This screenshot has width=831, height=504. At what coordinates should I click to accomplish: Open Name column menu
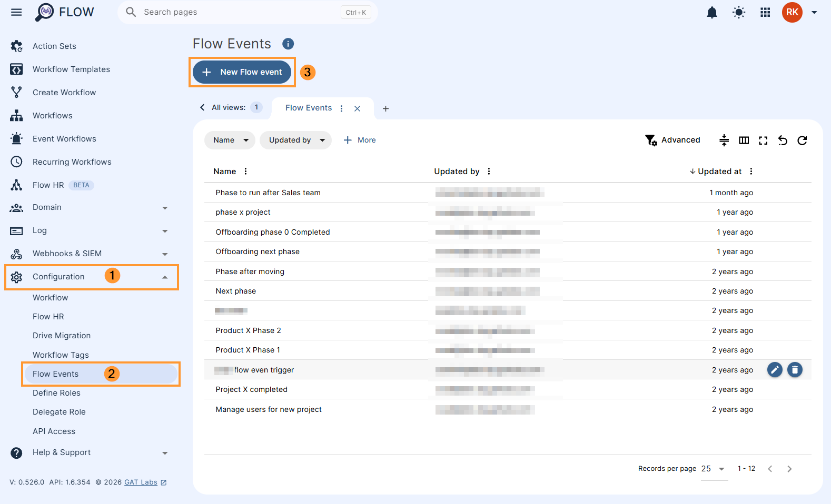coord(246,172)
